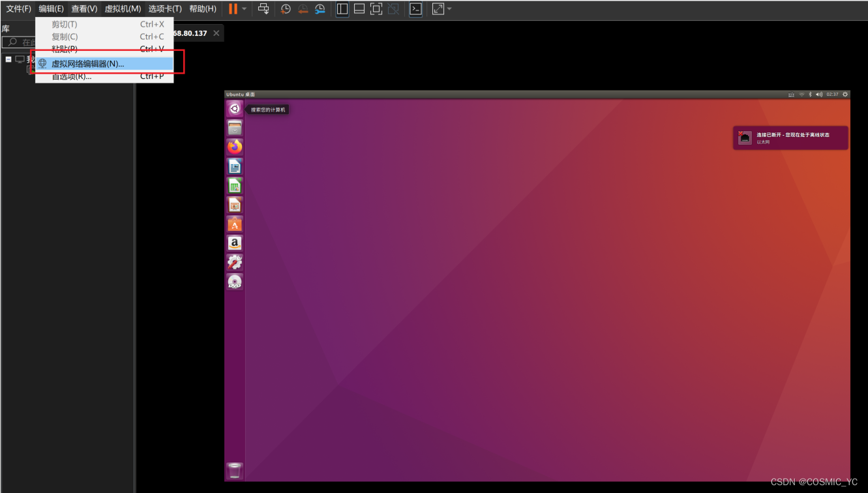Take a snapshot of the virtual machine
This screenshot has height=493, width=868.
286,9
